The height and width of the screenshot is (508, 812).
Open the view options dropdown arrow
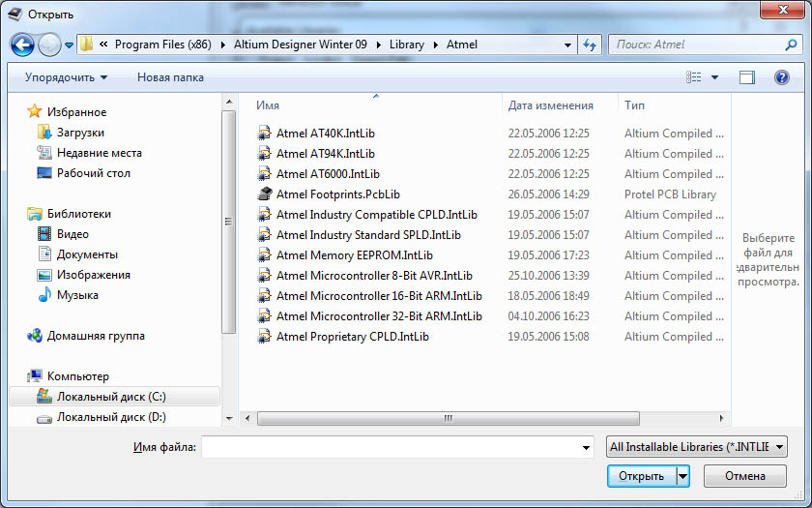pyautogui.click(x=715, y=77)
